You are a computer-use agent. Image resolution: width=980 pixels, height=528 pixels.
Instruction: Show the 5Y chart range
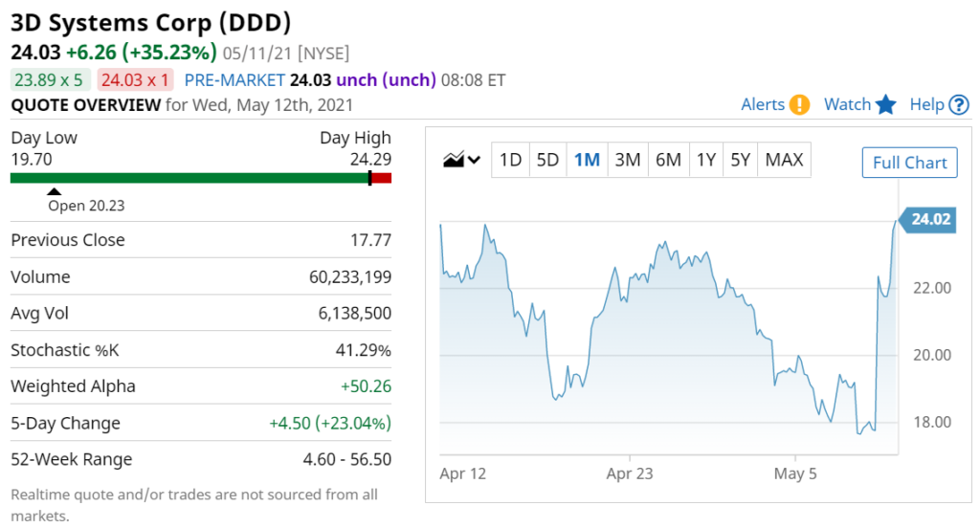click(740, 160)
